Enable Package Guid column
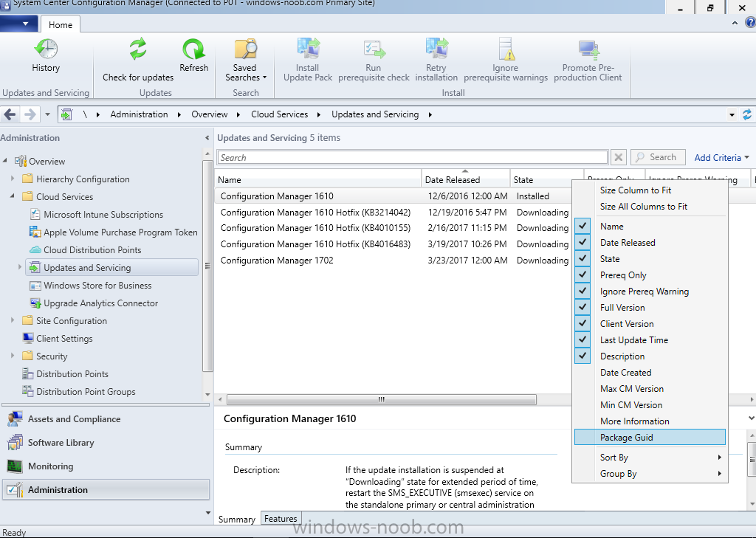This screenshot has height=538, width=756. click(650, 437)
